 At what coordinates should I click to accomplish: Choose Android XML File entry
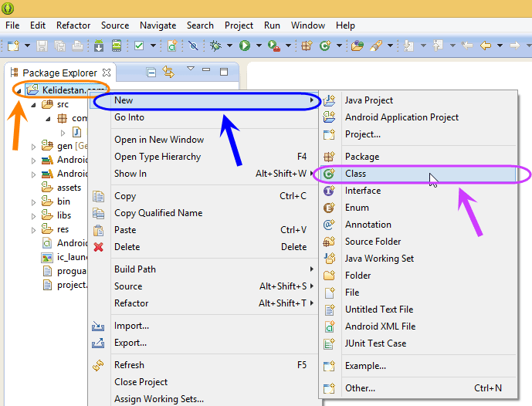(x=418, y=326)
